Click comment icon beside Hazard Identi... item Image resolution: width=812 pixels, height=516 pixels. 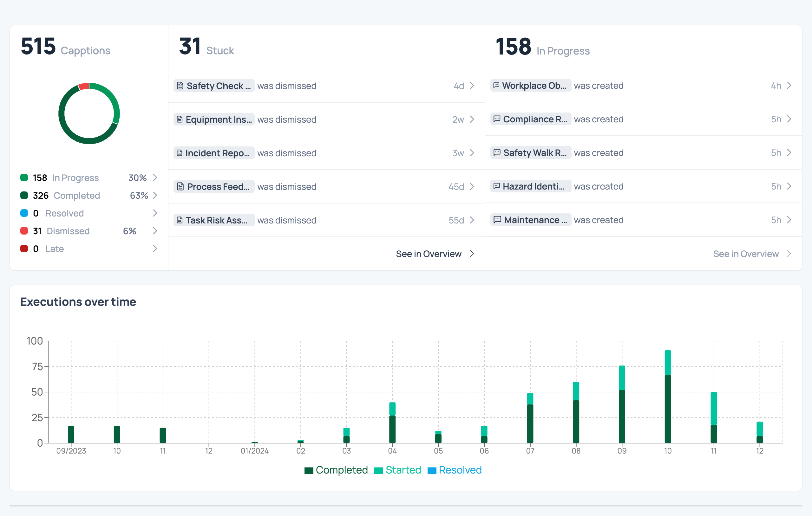coord(497,186)
